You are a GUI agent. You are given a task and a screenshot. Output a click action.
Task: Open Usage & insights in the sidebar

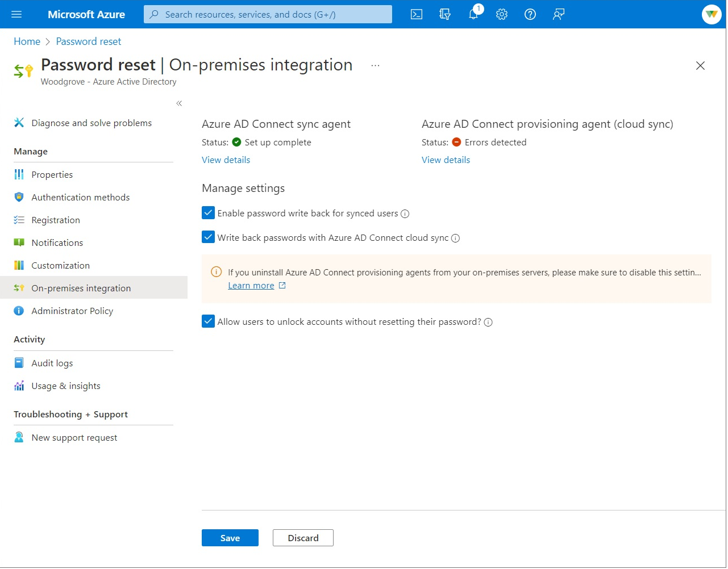coord(66,386)
